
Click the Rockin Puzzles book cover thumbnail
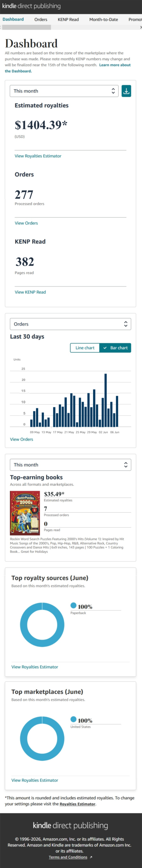(25, 513)
